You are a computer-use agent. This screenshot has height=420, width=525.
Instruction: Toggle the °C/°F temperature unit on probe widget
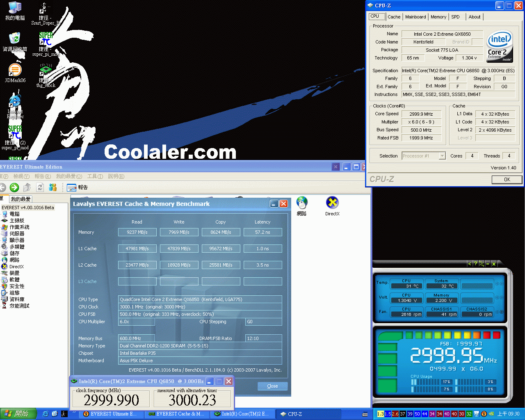482,264
